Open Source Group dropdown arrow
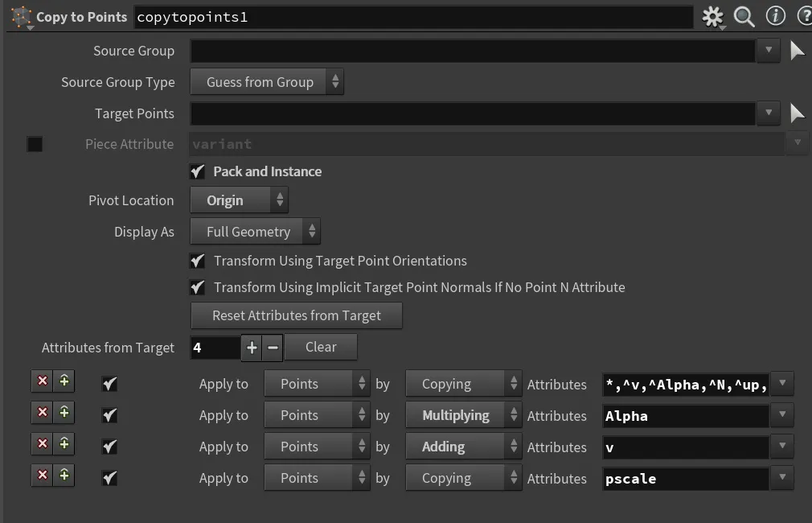The width and height of the screenshot is (812, 523). pyautogui.click(x=769, y=51)
